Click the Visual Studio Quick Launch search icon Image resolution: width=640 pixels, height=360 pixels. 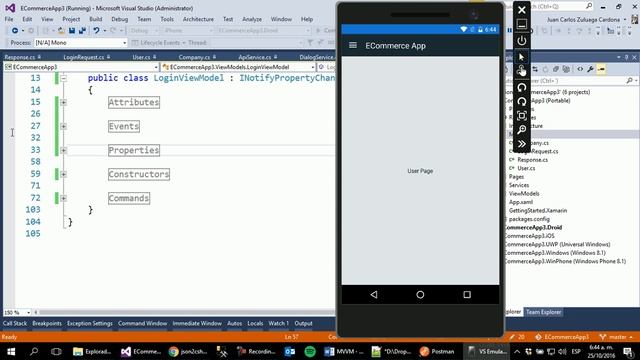click(x=589, y=6)
